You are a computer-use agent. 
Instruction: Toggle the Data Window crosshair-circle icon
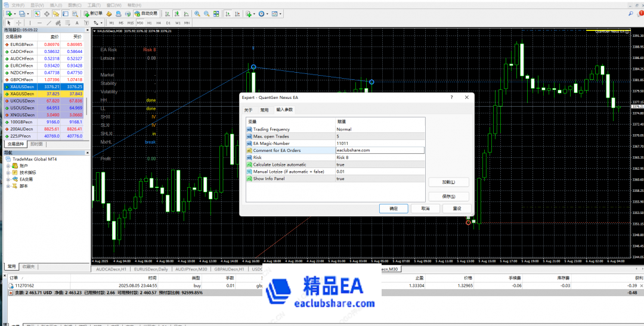(47, 14)
